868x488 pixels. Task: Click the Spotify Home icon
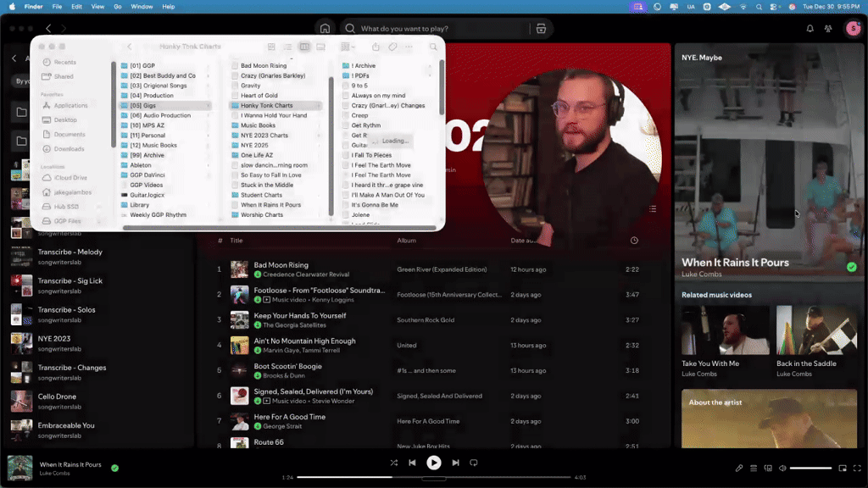(x=325, y=29)
